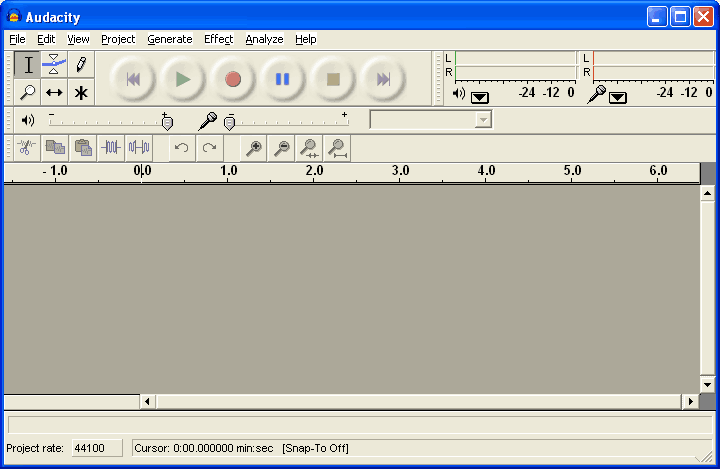
Task: Open the View menu
Action: pos(78,40)
